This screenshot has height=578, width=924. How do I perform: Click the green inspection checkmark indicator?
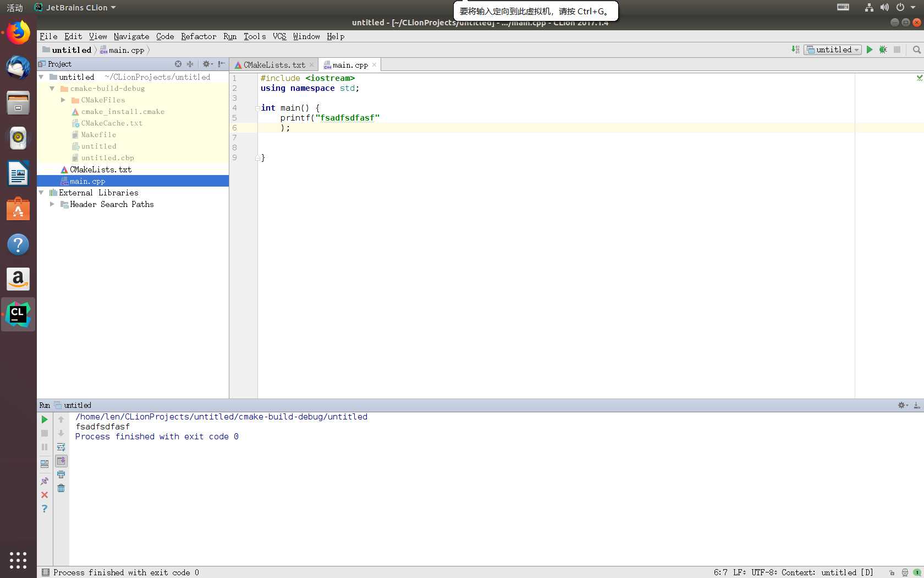click(x=920, y=78)
